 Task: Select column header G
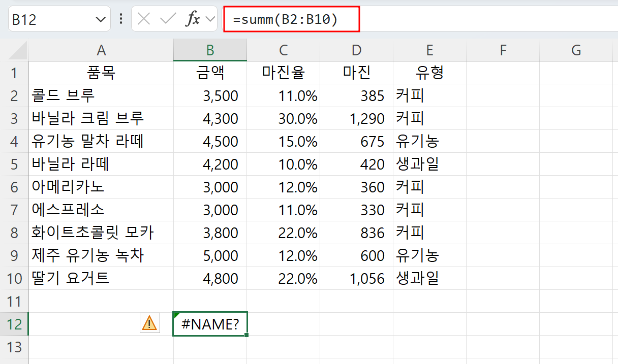click(576, 50)
